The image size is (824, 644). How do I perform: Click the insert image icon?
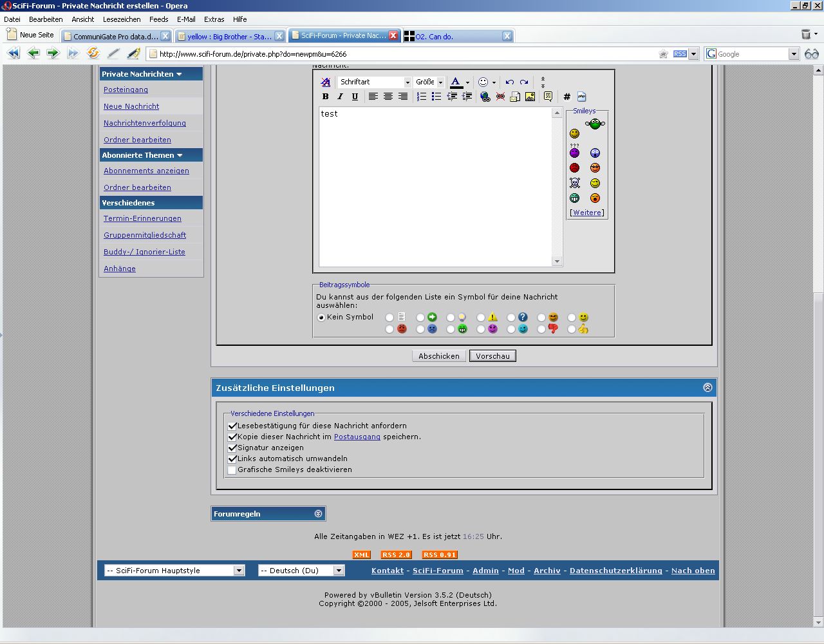click(530, 97)
